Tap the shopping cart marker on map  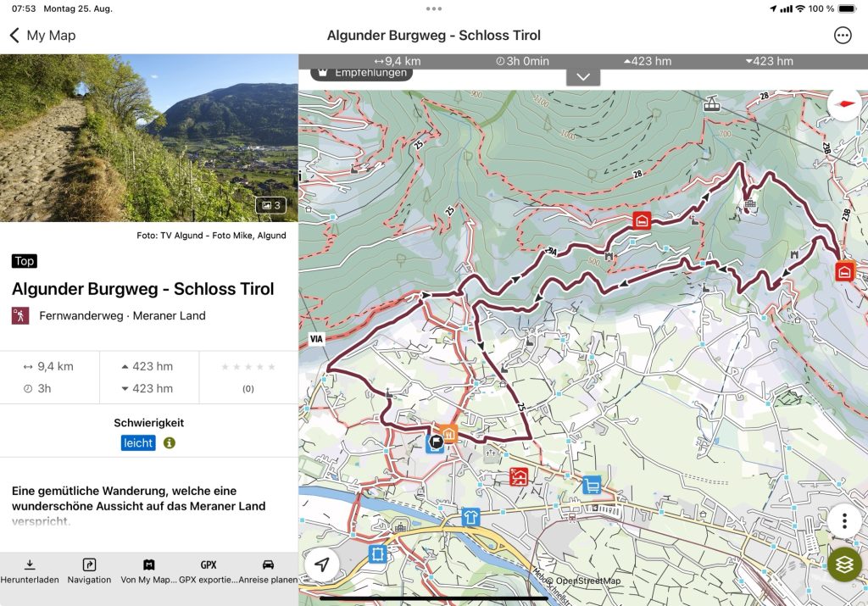(592, 485)
